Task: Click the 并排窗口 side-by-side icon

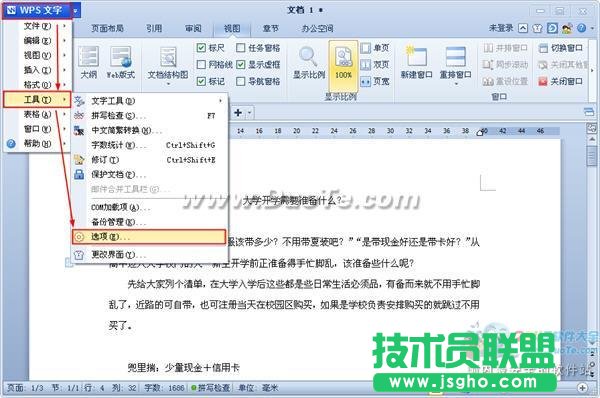Action: (x=488, y=48)
